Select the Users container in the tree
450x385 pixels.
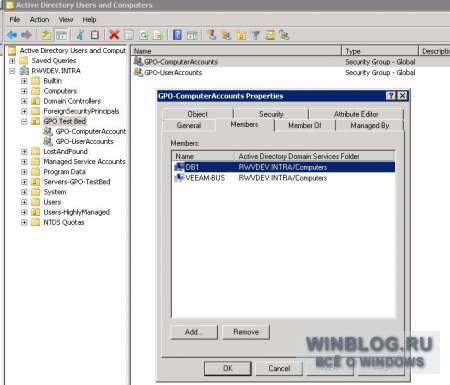pos(52,202)
